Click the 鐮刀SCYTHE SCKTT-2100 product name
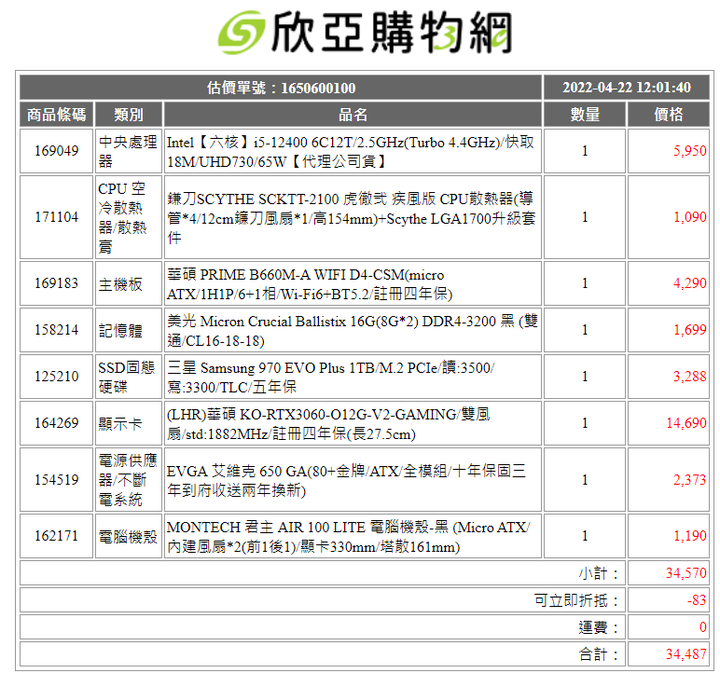This screenshot has width=720, height=673. 351,218
